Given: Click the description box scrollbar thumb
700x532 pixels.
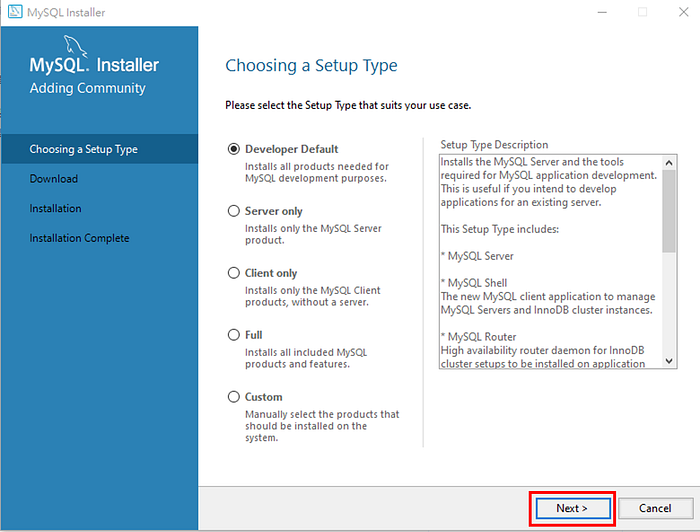Looking at the screenshot, I should [669, 211].
